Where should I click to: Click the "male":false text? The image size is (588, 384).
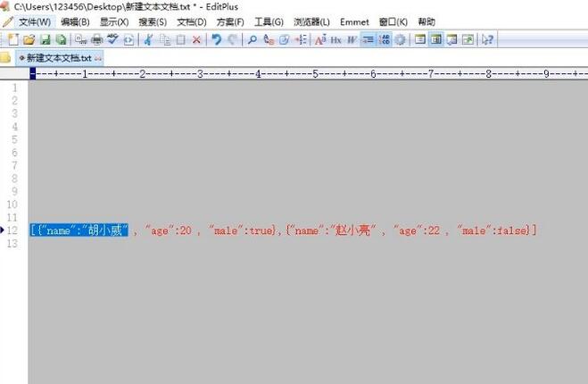click(x=493, y=230)
